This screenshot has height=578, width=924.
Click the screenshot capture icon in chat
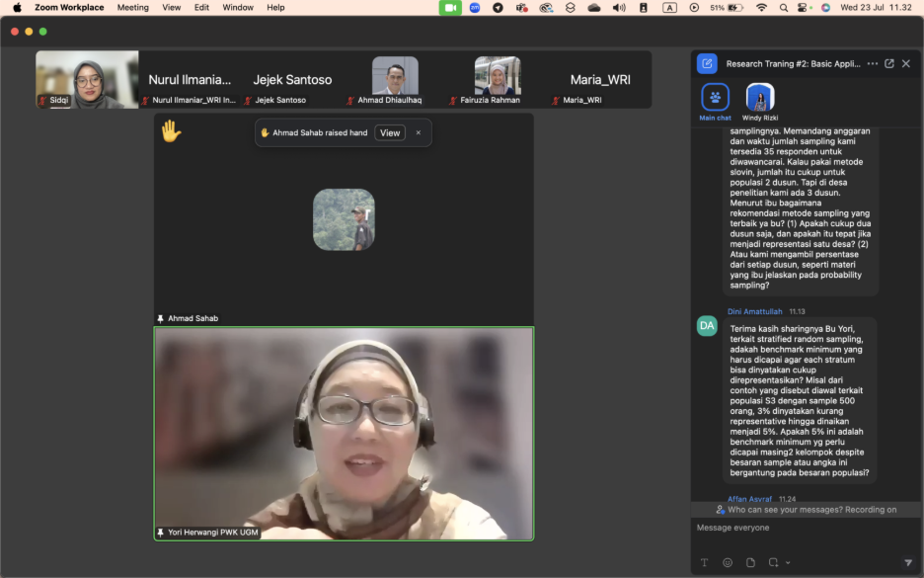click(773, 562)
